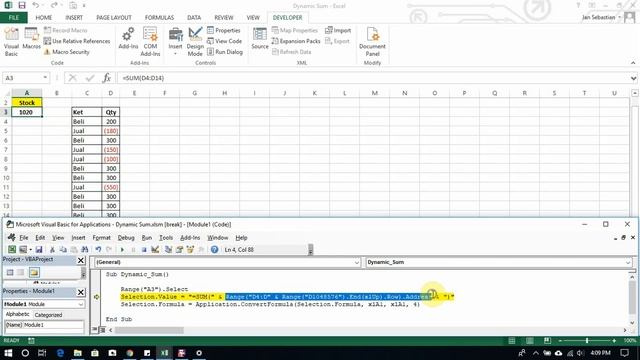Open the DATA ribbon tab
This screenshot has width=640, height=360.
194,18
